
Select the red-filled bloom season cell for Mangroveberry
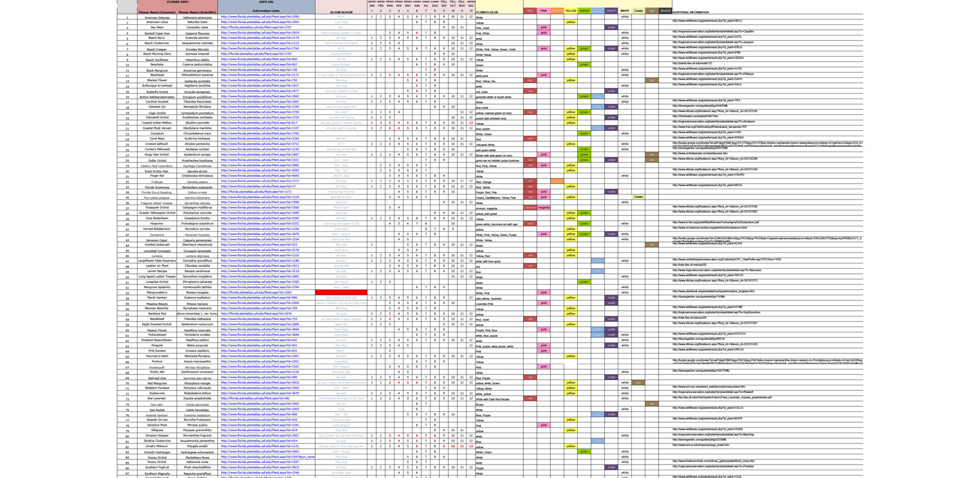click(x=341, y=292)
